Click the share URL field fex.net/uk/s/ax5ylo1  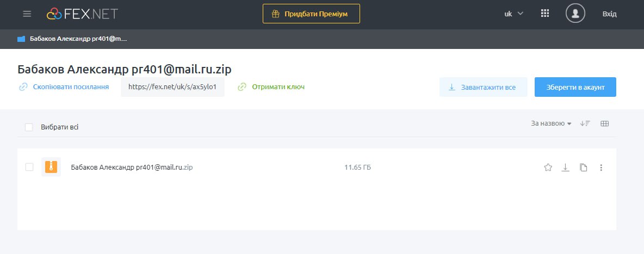[172, 87]
